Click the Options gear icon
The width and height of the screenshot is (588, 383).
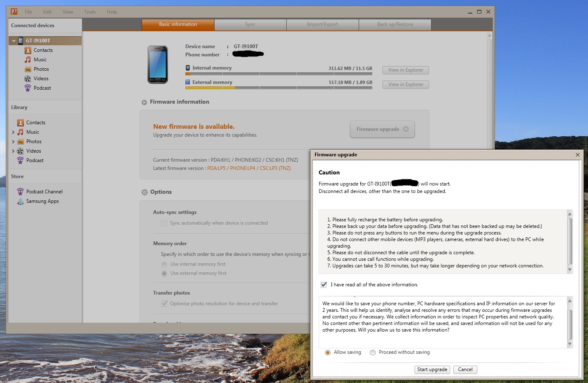[145, 192]
